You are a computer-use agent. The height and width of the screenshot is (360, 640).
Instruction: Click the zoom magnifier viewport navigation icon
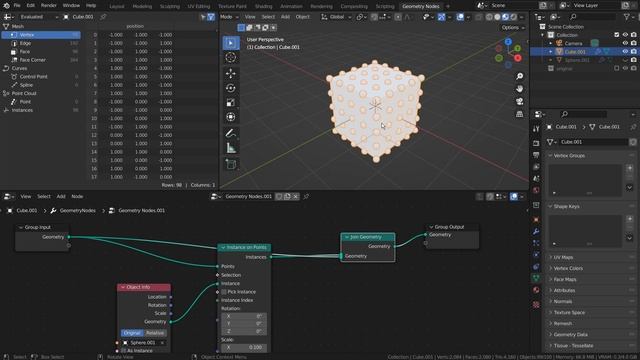click(x=519, y=76)
